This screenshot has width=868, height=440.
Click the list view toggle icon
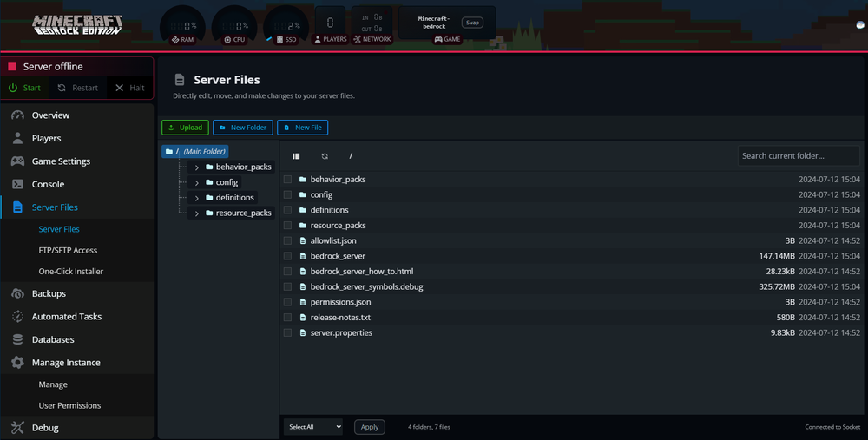(296, 156)
